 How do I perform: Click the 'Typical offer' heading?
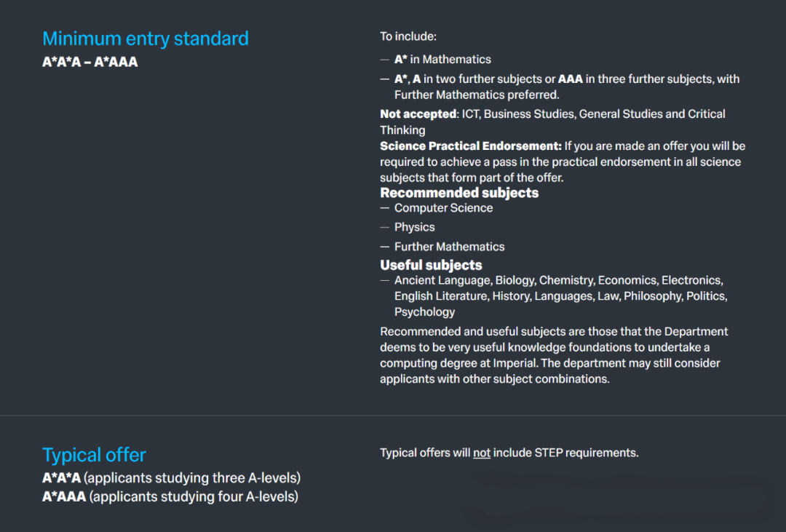click(x=94, y=455)
